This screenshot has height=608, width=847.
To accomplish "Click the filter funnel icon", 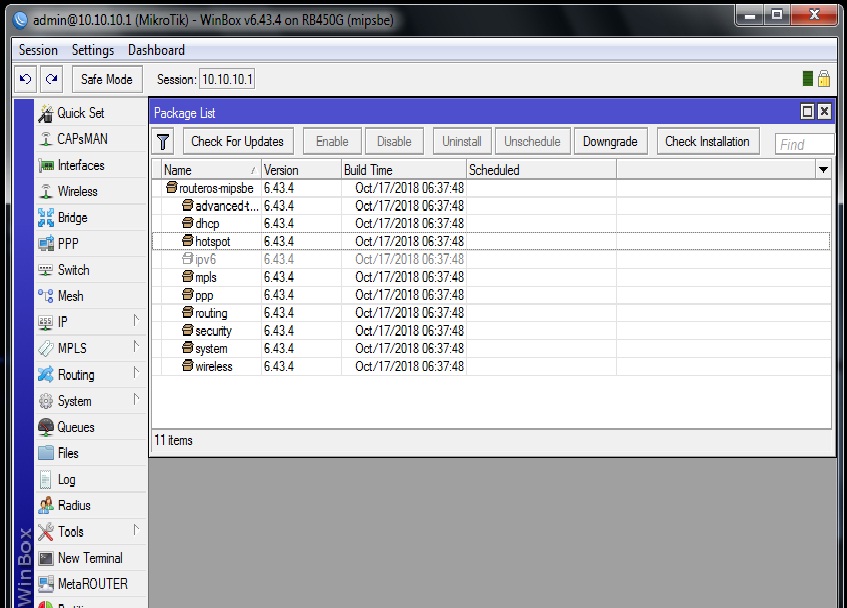I will pyautogui.click(x=163, y=142).
